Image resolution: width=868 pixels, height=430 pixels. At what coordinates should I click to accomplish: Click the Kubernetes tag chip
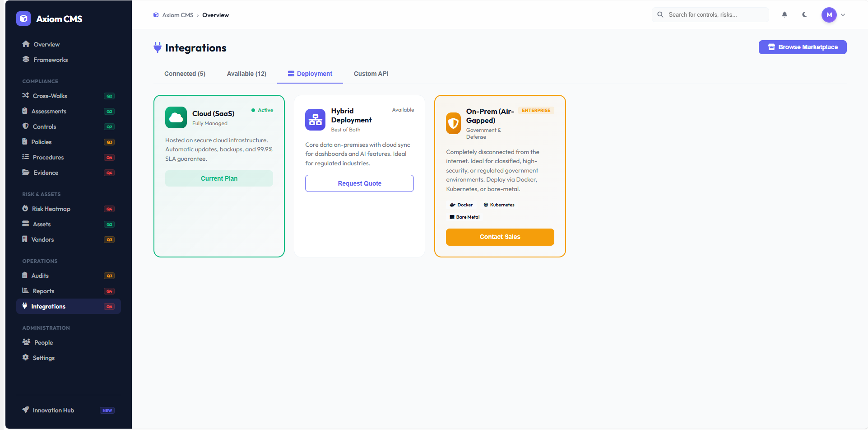tap(499, 205)
